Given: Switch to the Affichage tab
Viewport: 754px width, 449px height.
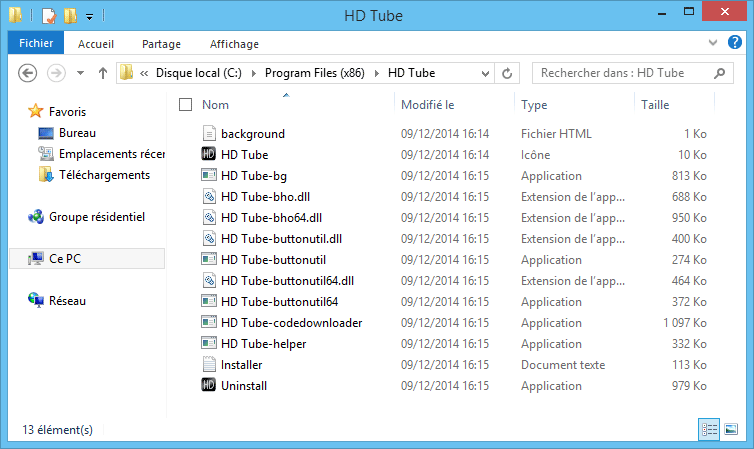Looking at the screenshot, I should click(x=234, y=44).
